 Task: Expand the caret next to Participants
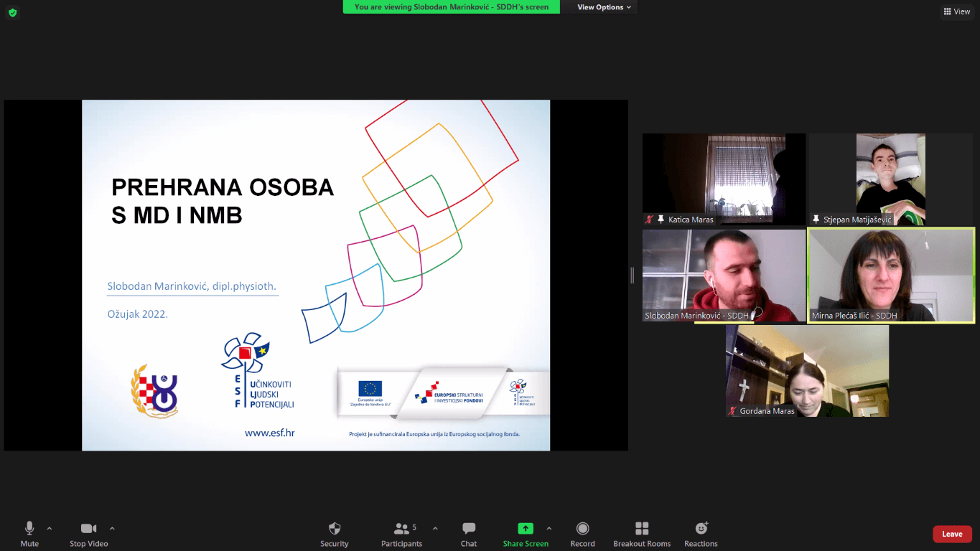pyautogui.click(x=435, y=529)
